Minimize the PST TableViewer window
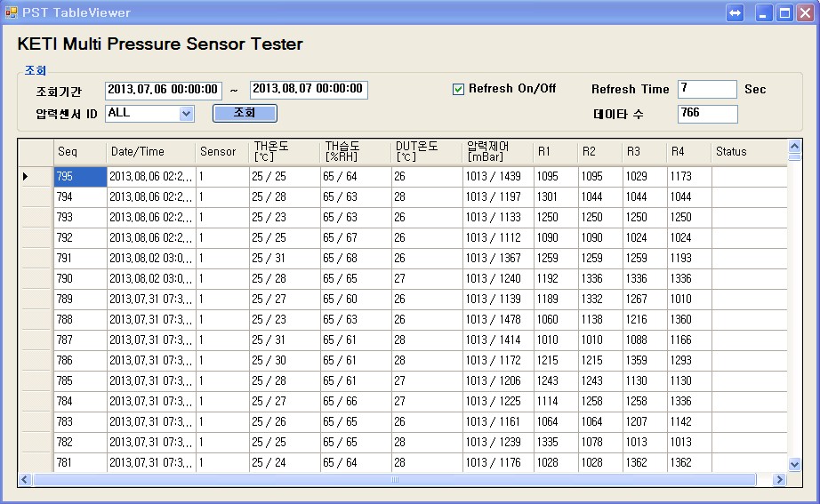 [764, 13]
